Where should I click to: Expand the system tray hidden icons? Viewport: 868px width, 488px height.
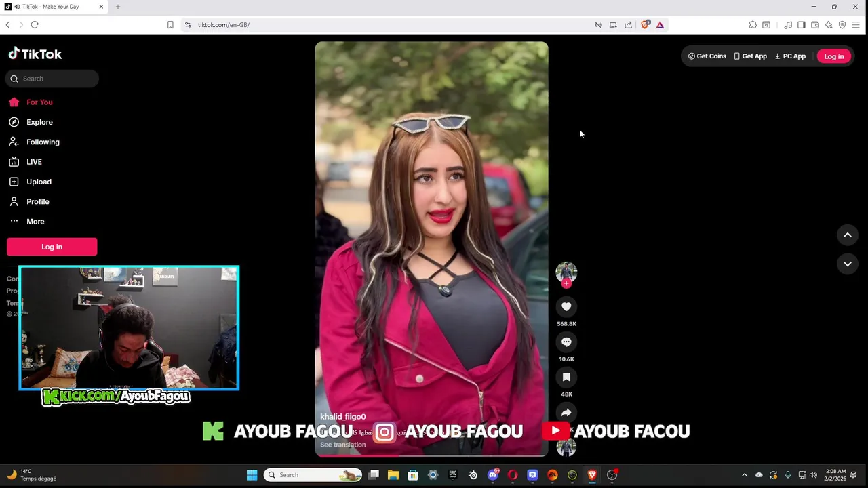(x=744, y=475)
